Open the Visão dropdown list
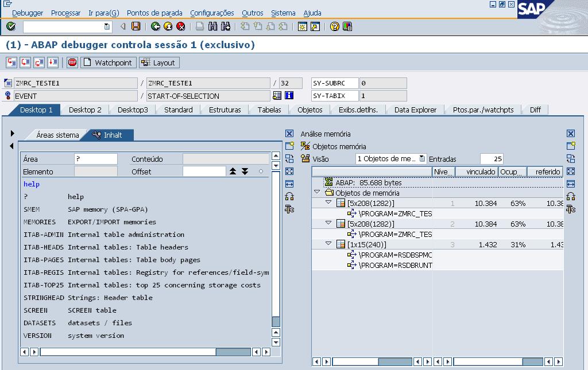Screen dimensions: 588x370 tap(423, 159)
